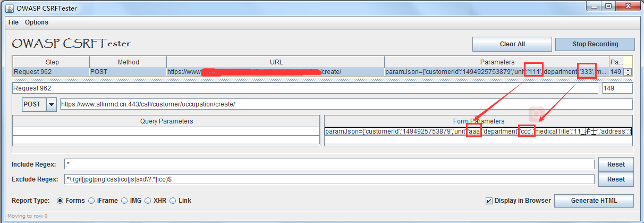Click the Exclude Regex input field
This screenshot has width=644, height=223.
(x=329, y=179)
